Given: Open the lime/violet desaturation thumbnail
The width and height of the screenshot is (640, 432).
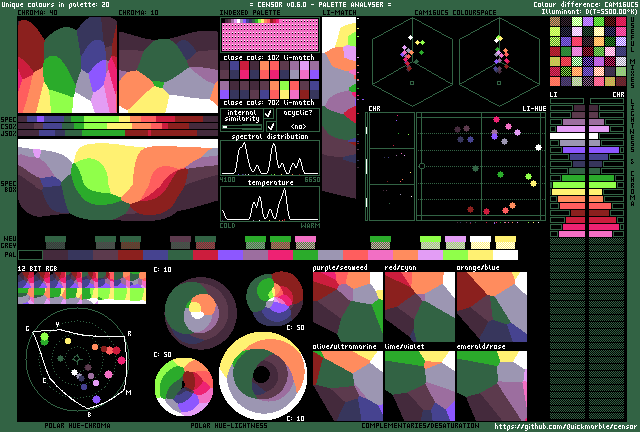Looking at the screenshot, I should coord(420,385).
